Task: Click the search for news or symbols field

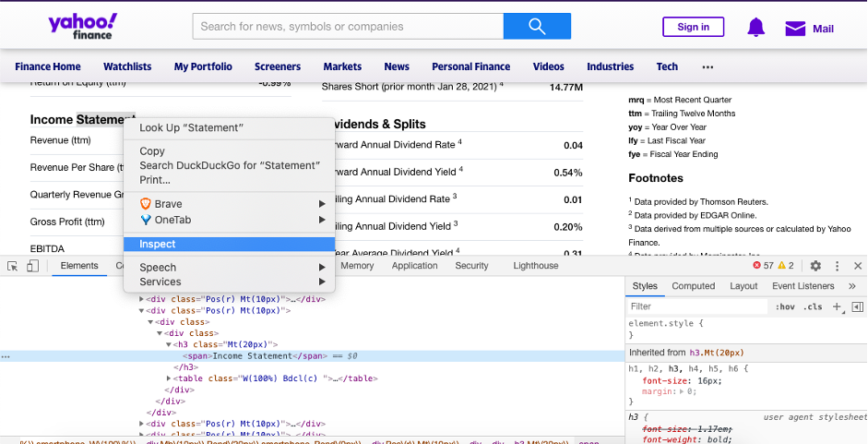Action: 348,26
